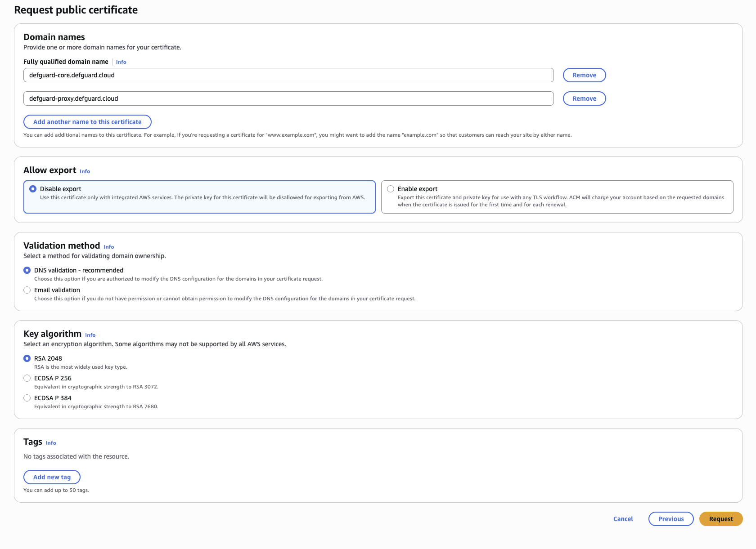Select the Enable export radio option
The height and width of the screenshot is (549, 756).
point(391,189)
